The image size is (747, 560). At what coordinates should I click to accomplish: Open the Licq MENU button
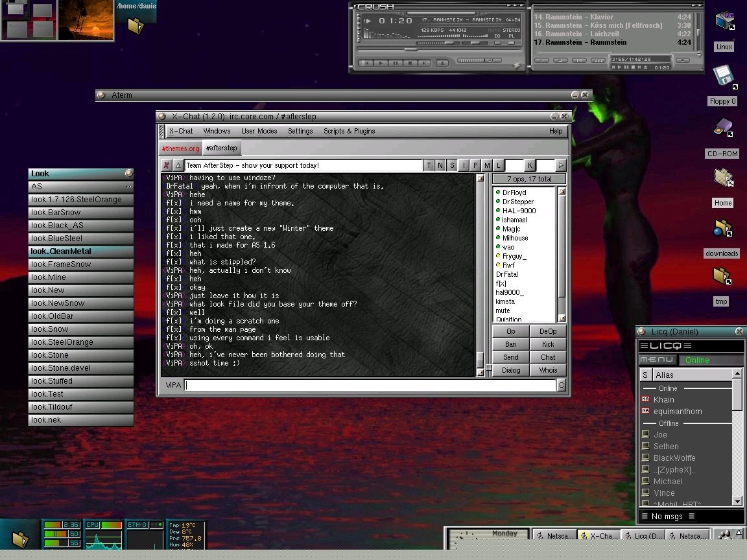[x=657, y=360]
